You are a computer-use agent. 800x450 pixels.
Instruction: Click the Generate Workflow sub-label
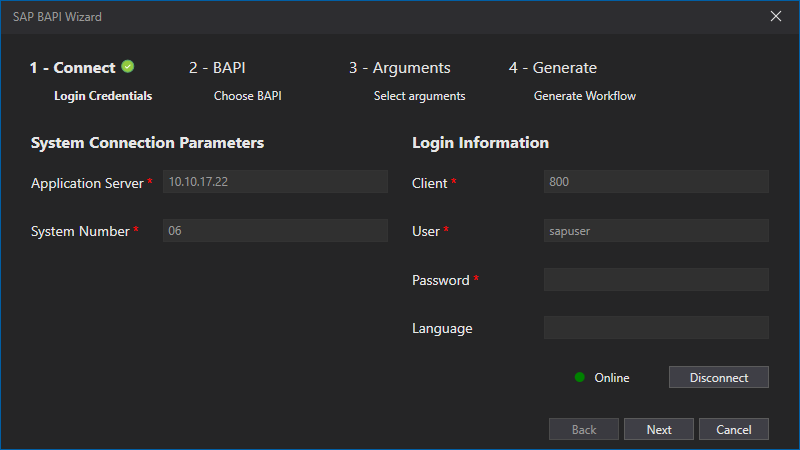tap(585, 96)
